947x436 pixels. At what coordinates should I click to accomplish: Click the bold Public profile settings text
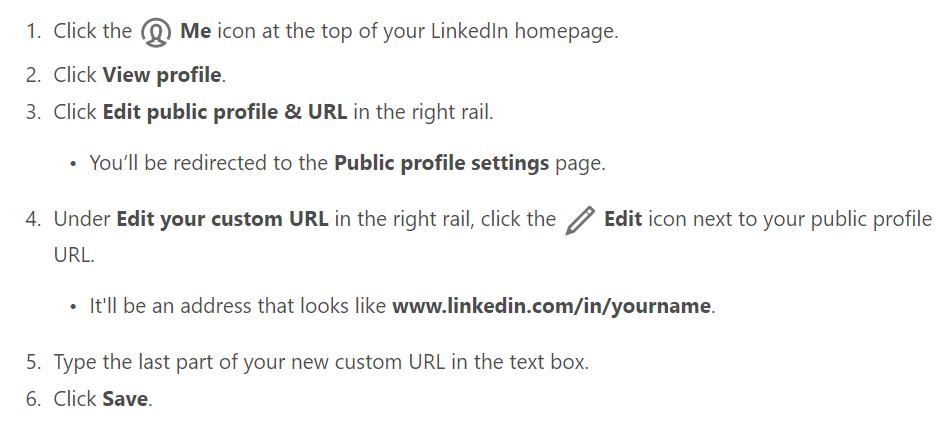441,162
